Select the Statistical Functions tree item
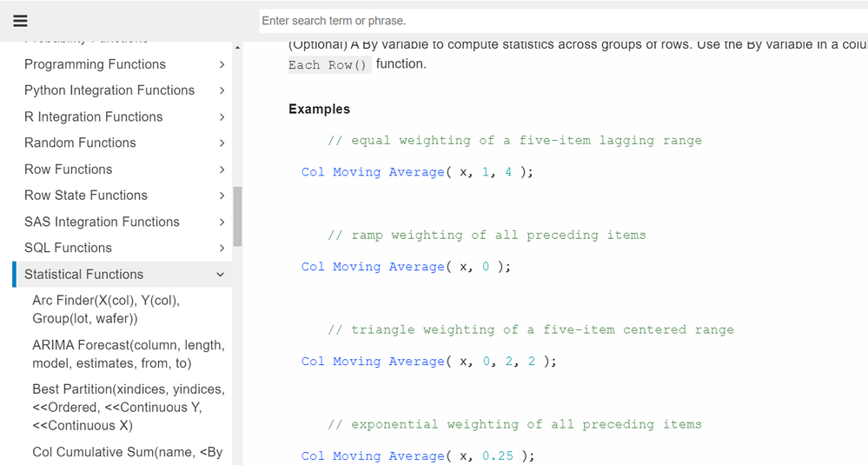Image resolution: width=868 pixels, height=465 pixels. [x=83, y=275]
